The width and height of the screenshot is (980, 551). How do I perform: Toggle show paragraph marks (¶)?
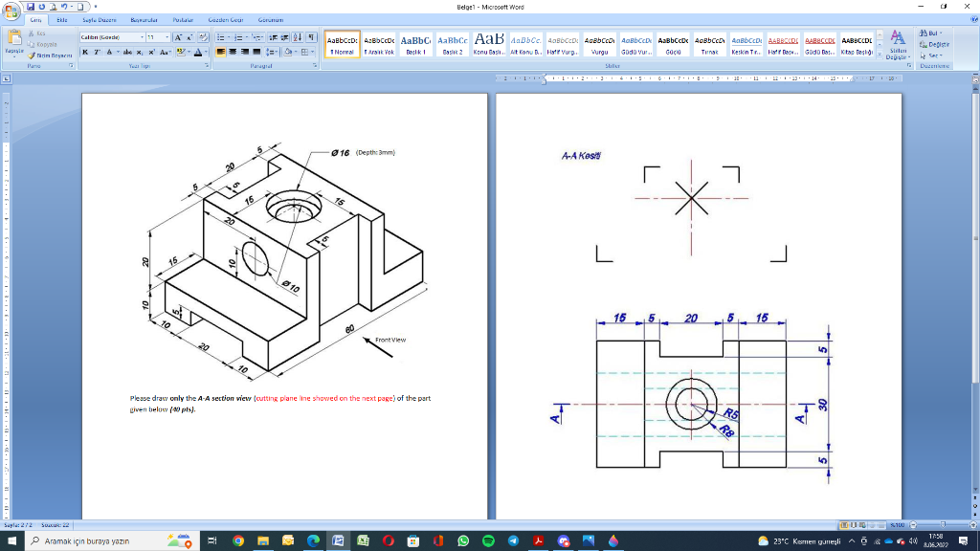click(311, 37)
